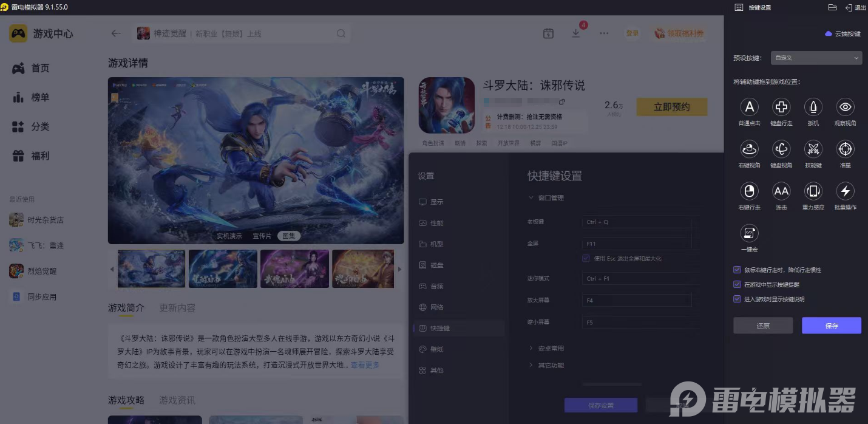Click the 老板键 Ctrl + Q shortcut field
Screen dimensions: 868x424
[637, 222]
